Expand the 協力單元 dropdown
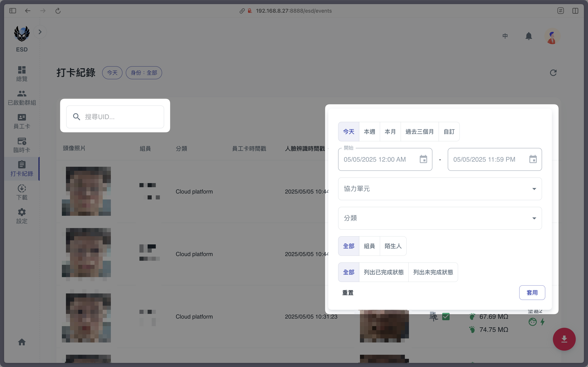 tap(440, 189)
